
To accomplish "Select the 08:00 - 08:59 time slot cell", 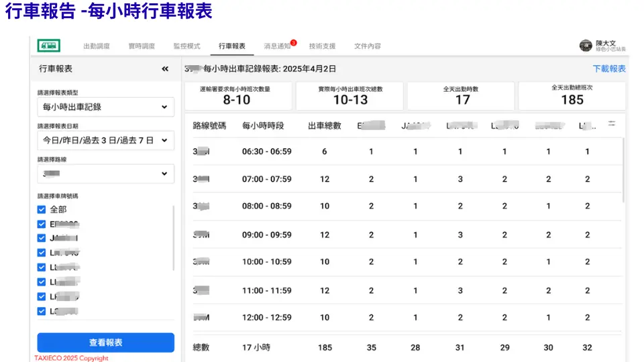I will 266,206.
